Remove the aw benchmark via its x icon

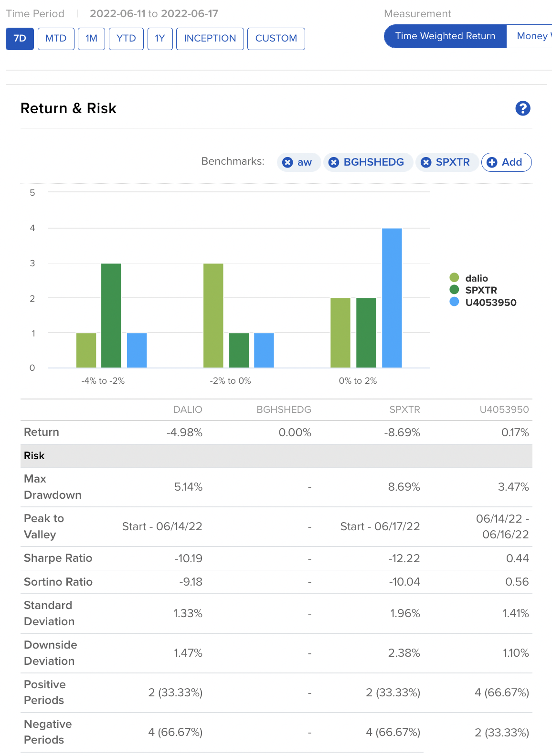point(287,163)
